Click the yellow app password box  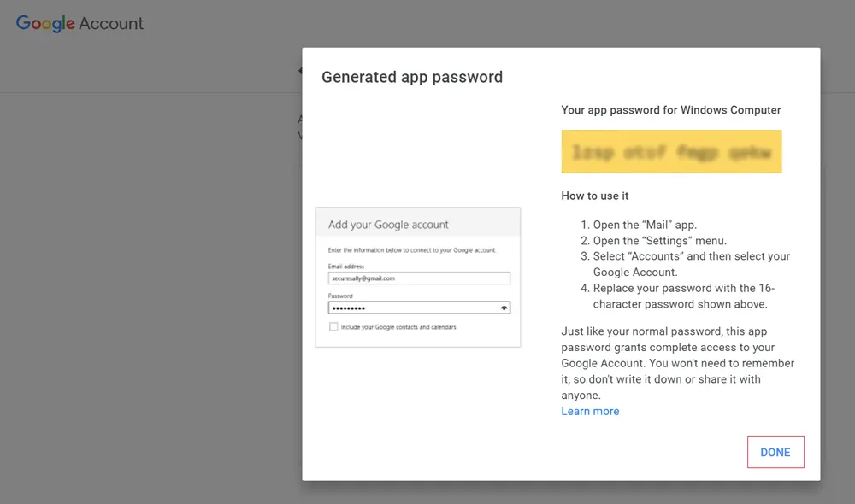pos(671,152)
